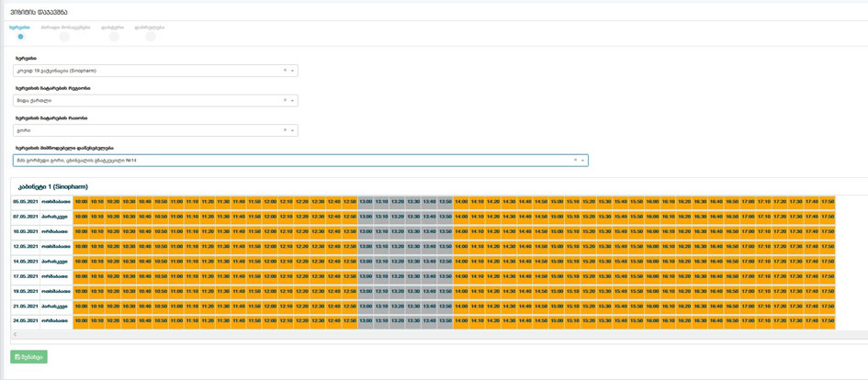Go to the fourth wizard step circle
The height and width of the screenshot is (380, 868).
tap(150, 37)
